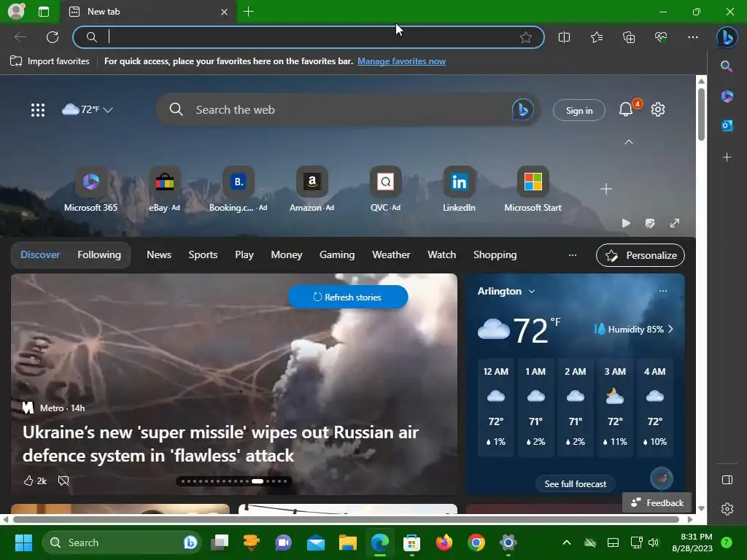Viewport: 747px width, 560px height.
Task: Open the Collections icon in toolbar
Action: click(x=629, y=37)
